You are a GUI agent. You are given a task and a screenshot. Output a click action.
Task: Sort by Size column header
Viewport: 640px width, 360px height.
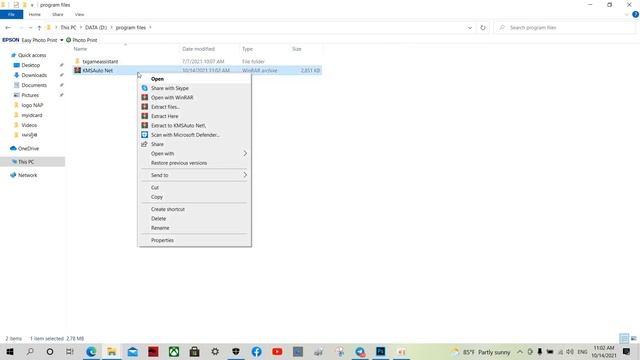[x=297, y=49]
